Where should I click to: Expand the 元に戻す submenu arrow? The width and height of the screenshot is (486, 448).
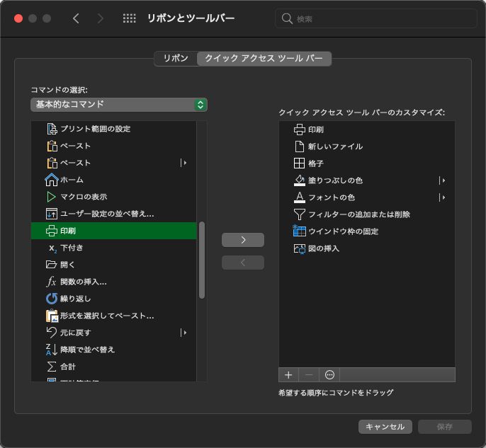pyautogui.click(x=184, y=333)
